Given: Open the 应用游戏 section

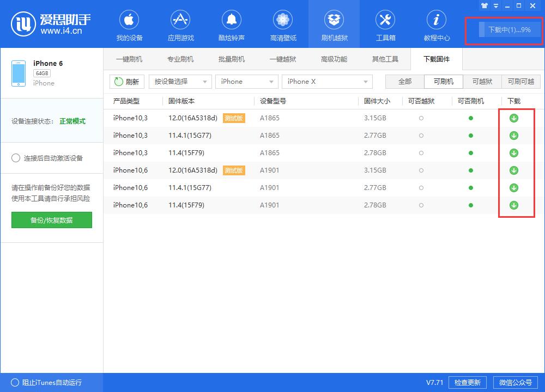Looking at the screenshot, I should [180, 24].
